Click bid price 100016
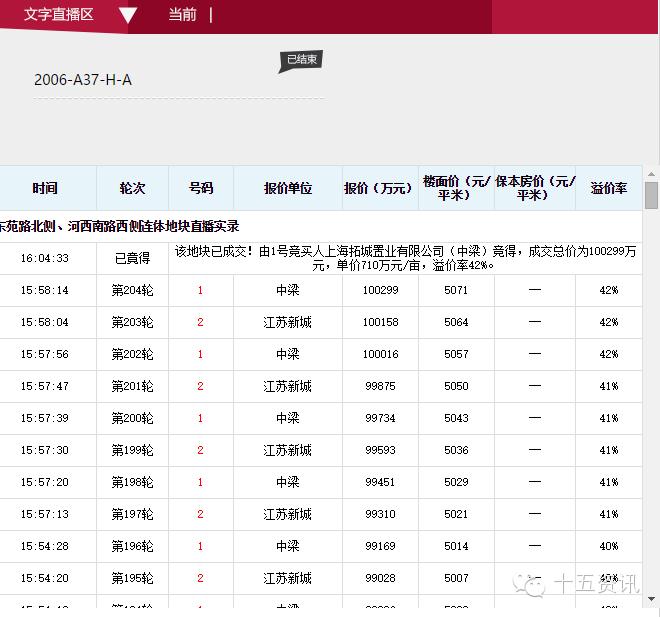This screenshot has width=660, height=617. point(381,354)
